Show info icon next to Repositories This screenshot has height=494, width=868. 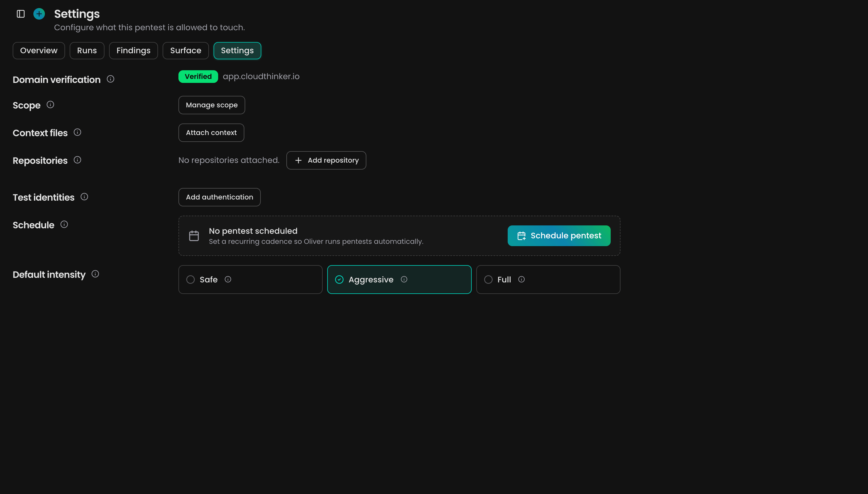tap(77, 160)
